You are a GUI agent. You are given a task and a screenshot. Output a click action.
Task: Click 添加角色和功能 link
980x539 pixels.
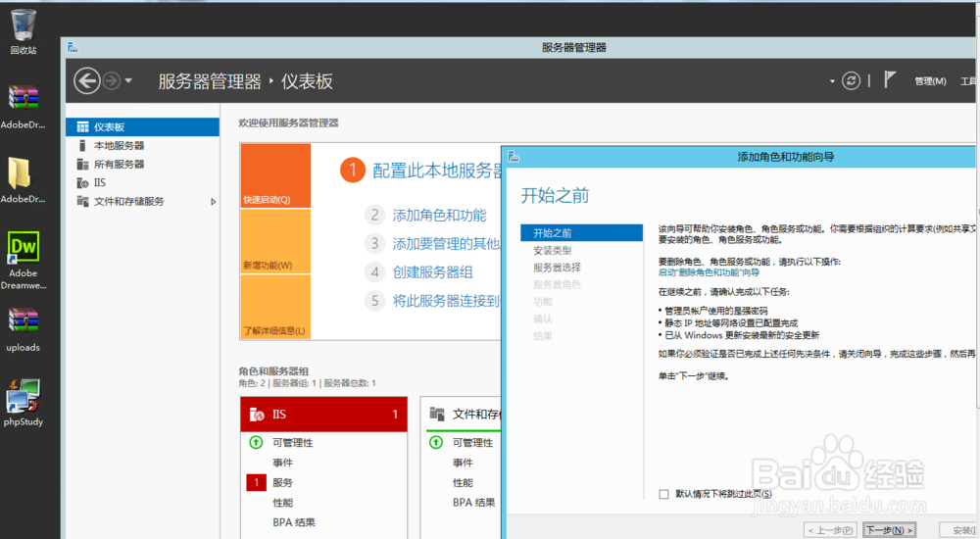pos(439,215)
